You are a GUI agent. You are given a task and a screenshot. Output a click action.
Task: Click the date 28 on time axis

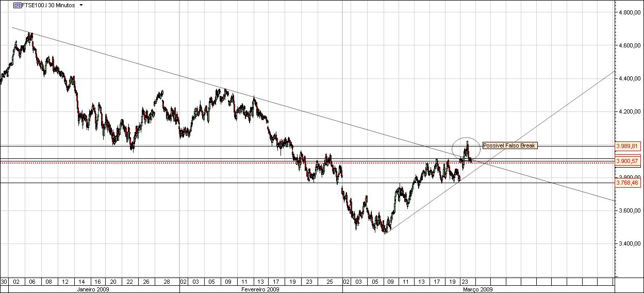click(167, 282)
